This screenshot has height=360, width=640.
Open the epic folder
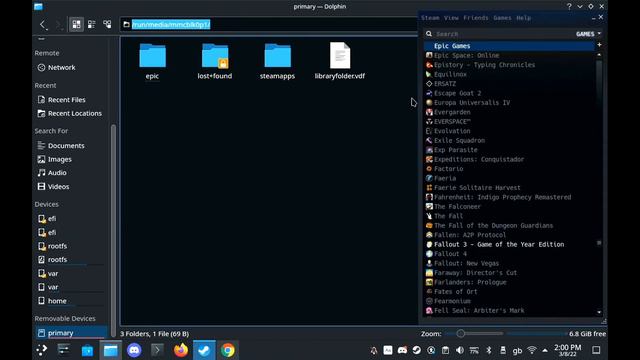[152, 61]
